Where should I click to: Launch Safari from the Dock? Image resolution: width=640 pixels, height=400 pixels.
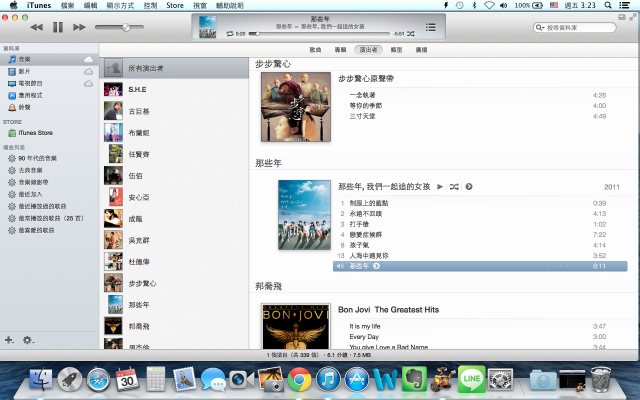tap(98, 380)
